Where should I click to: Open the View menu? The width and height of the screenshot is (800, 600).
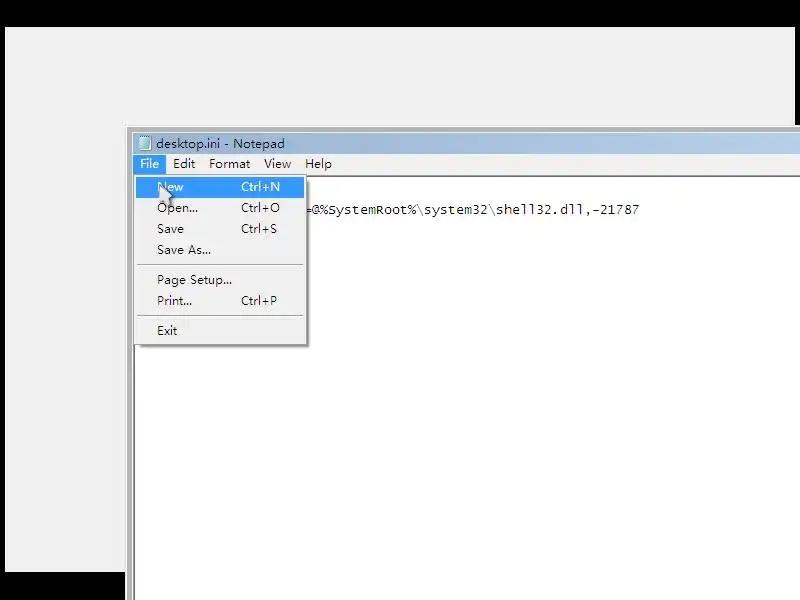pos(278,164)
